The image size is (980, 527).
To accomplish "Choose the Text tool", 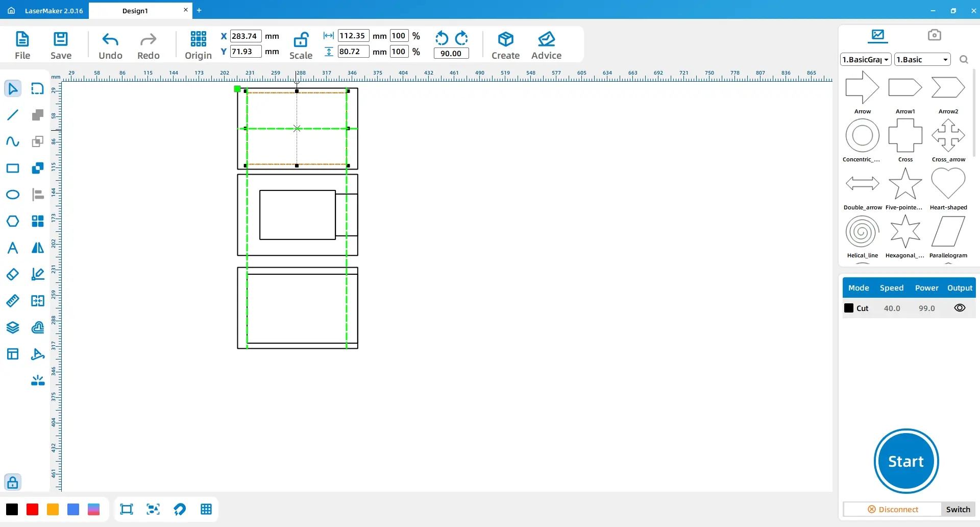I will pos(13,248).
